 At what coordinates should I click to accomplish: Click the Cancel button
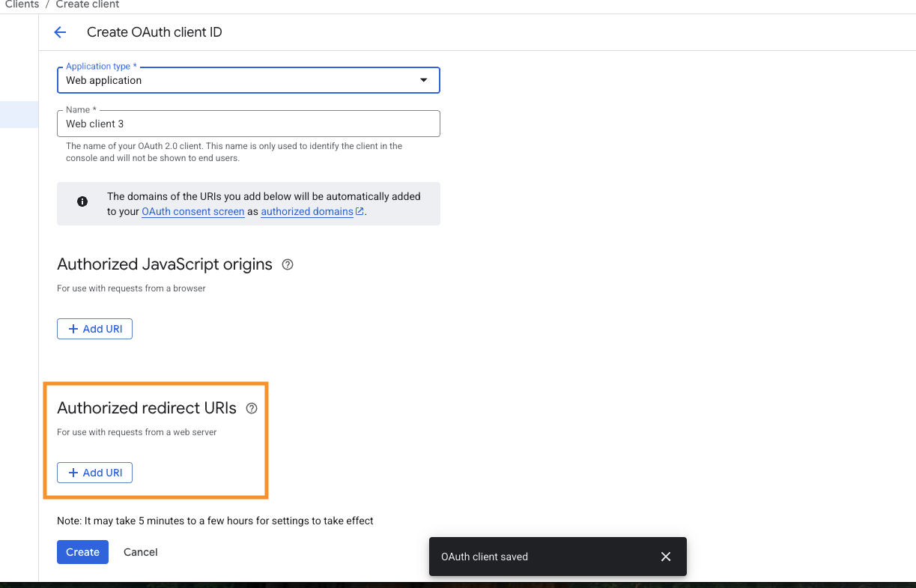pyautogui.click(x=141, y=552)
